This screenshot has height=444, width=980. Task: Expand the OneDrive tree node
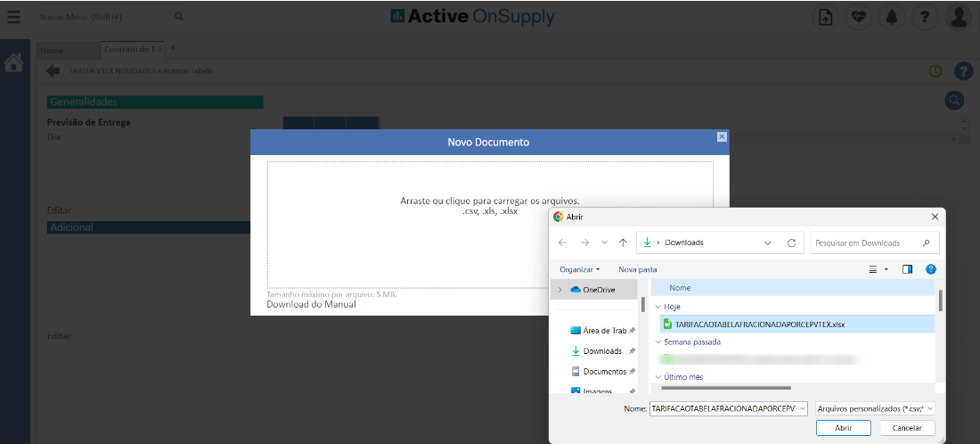pyautogui.click(x=559, y=290)
